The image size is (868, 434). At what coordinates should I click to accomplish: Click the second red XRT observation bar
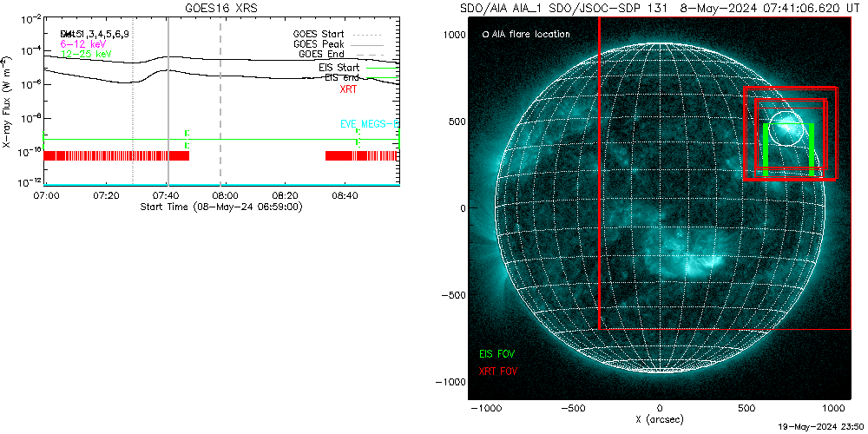(x=361, y=155)
